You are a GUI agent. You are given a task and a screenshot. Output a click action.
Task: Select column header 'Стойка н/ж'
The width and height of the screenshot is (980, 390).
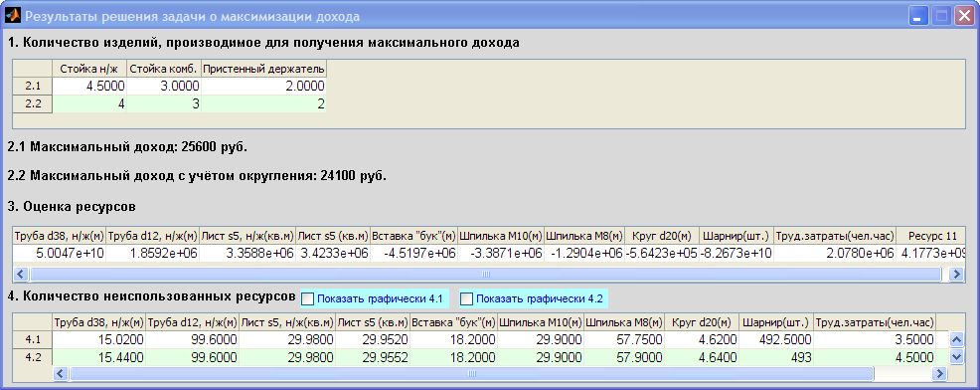click(x=89, y=69)
